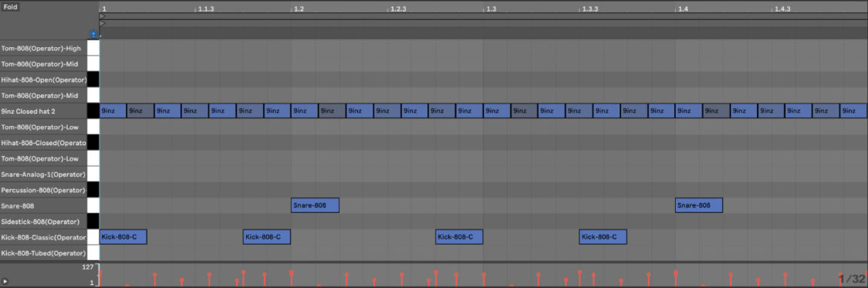Image resolution: width=868 pixels, height=288 pixels.
Task: Select the 9inz note starting at beat 1.2
Action: tap(305, 110)
